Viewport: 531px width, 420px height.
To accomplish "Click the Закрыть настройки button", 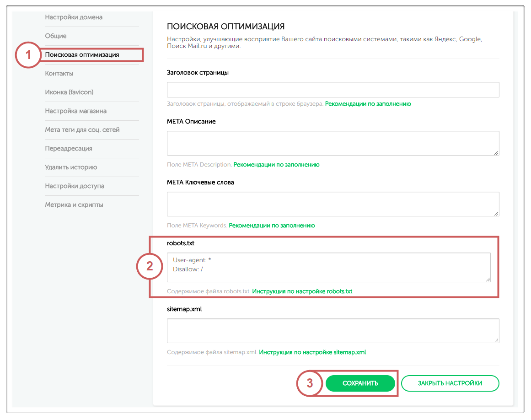I will [x=450, y=383].
